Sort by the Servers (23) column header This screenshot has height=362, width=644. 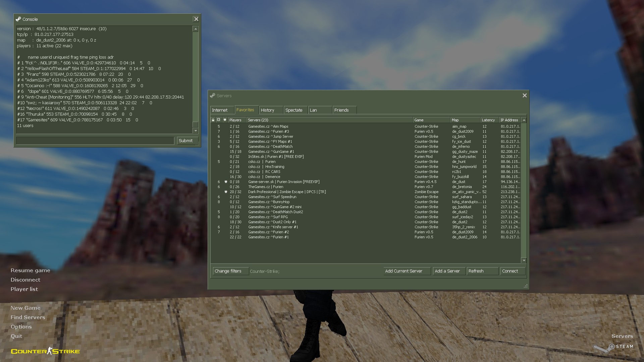pyautogui.click(x=329, y=120)
